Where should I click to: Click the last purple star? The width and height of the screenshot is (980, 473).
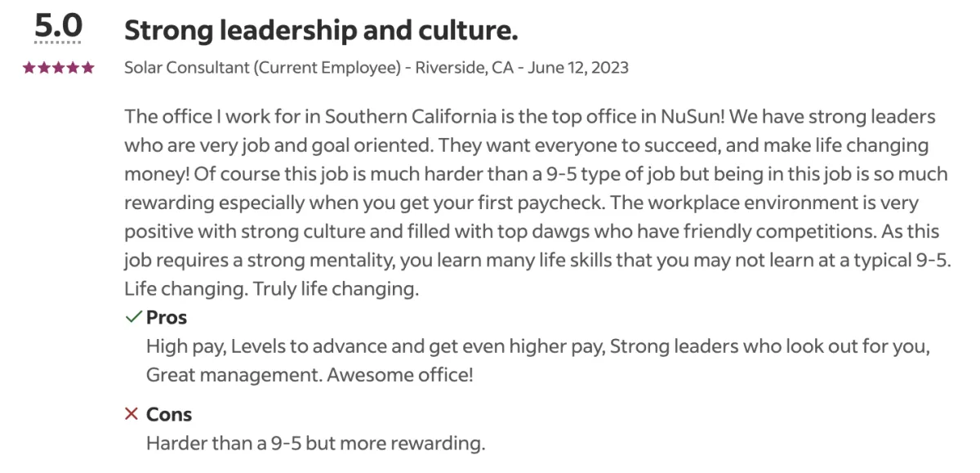pyautogui.click(x=87, y=69)
